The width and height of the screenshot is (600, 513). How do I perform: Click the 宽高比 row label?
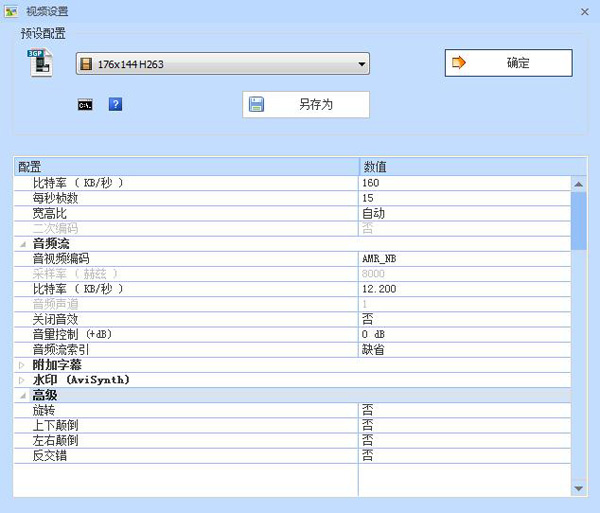click(x=50, y=213)
